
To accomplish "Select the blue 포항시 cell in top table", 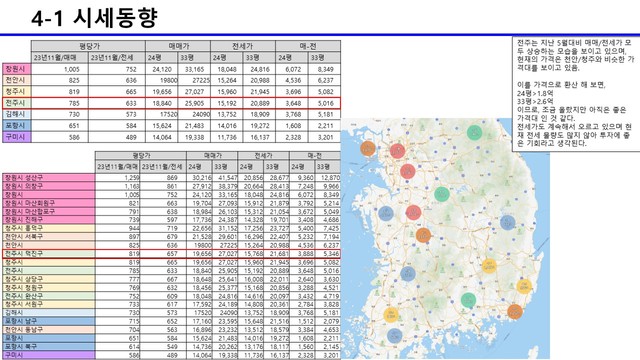I will point(16,125).
